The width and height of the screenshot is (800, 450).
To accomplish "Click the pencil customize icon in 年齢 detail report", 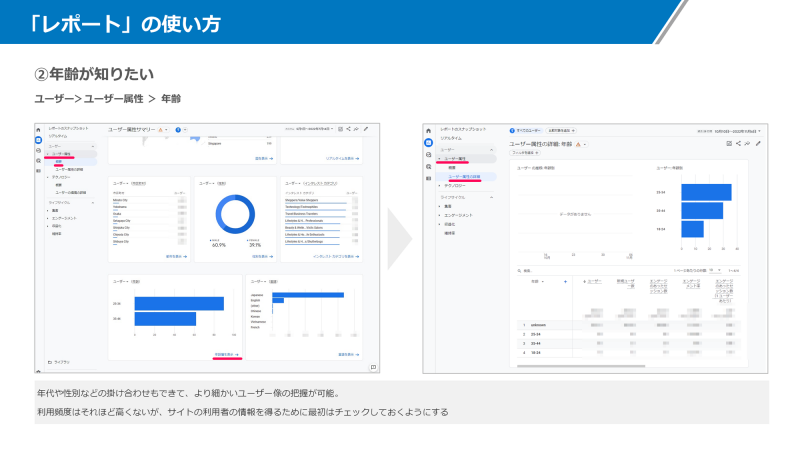I will (756, 144).
